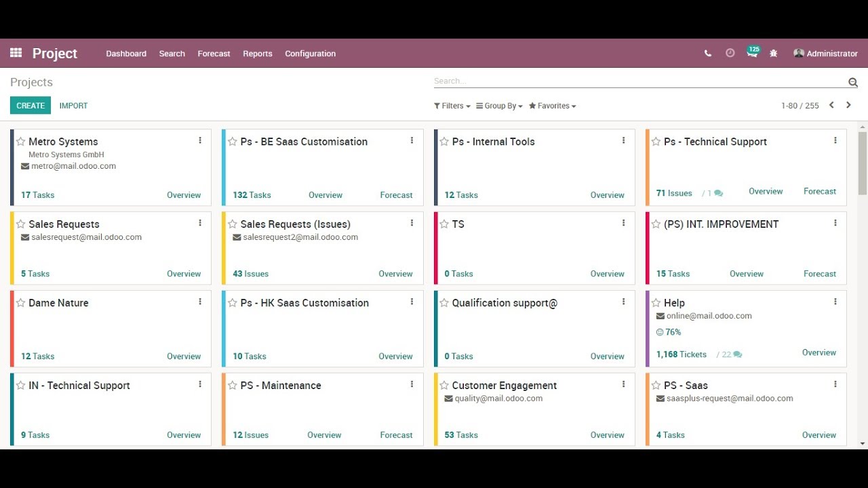
Task: Open the activities clock icon
Action: tap(730, 53)
